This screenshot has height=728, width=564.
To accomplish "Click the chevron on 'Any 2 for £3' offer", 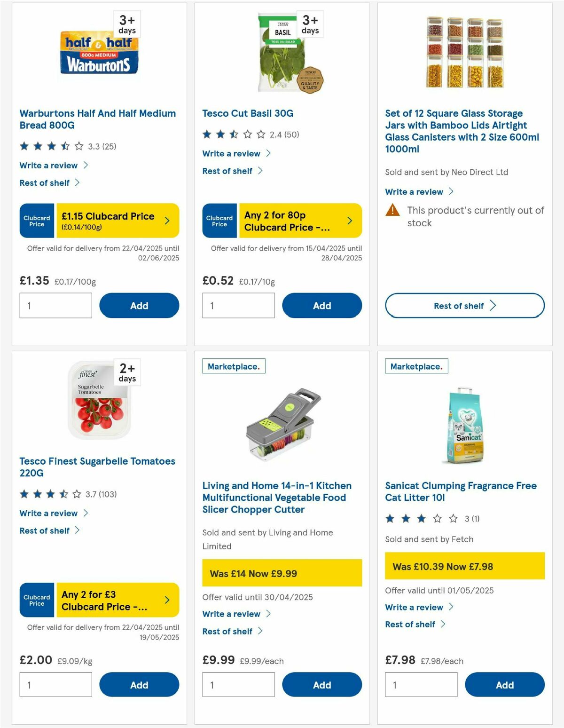I will tap(167, 600).
